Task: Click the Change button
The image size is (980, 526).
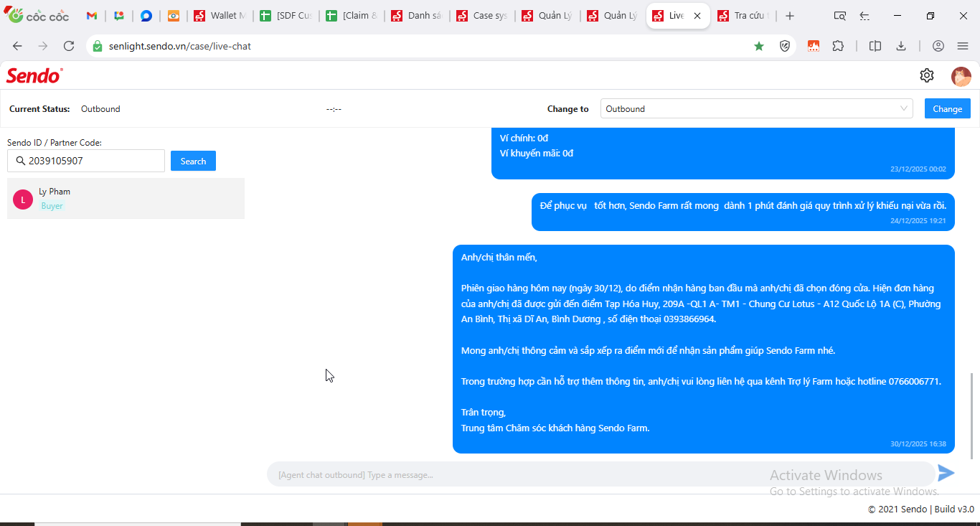Action: [x=948, y=108]
